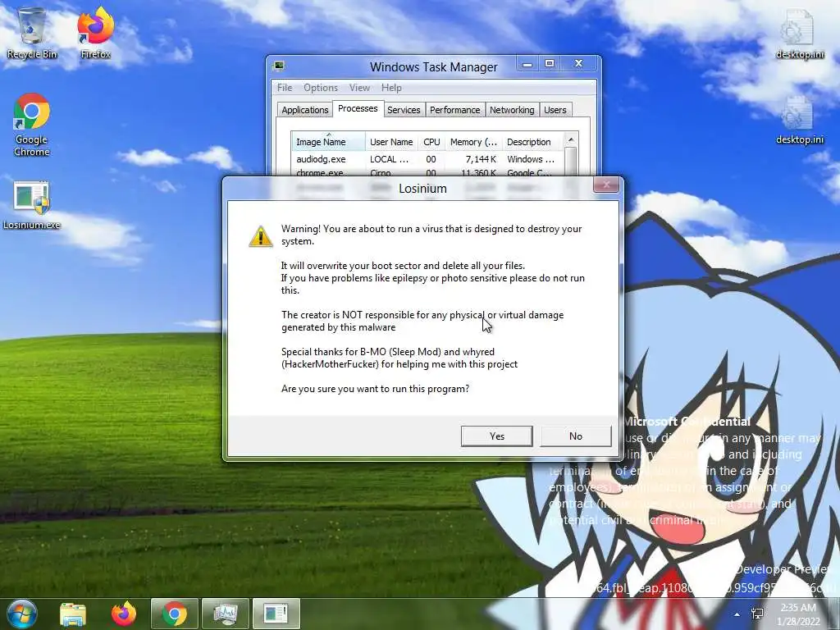Open the Windows Start orb
The width and height of the screenshot is (840, 630).
pos(21,614)
